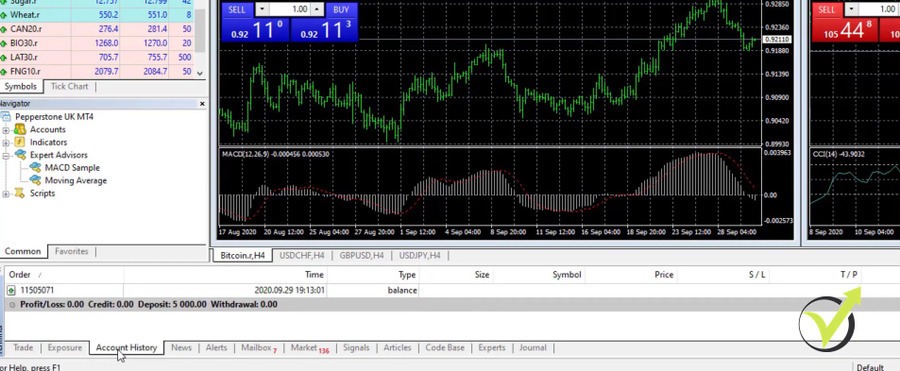Select the Favorites tab in Navigator
This screenshot has height=371, width=900.
click(72, 251)
